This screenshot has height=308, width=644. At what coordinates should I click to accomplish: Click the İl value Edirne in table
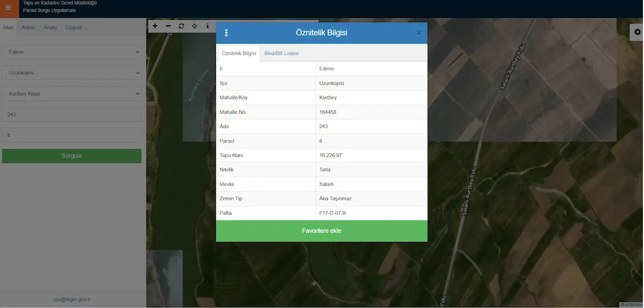(326, 69)
